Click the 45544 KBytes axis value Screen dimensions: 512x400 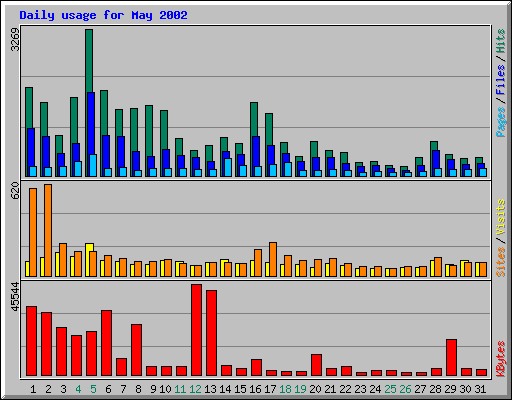tap(15, 296)
